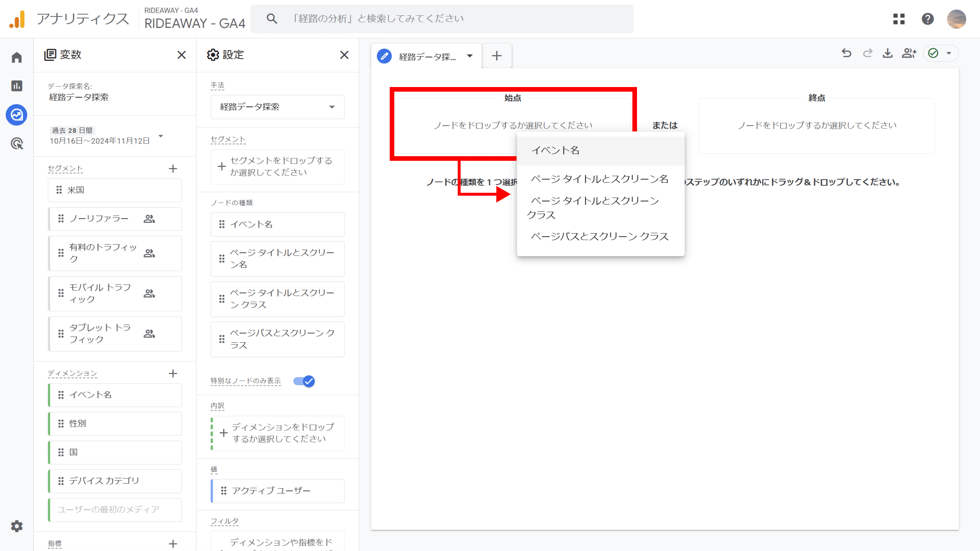Viewport: 980px width, 551px height.
Task: Click the pencil icon on exploration tab
Action: click(384, 56)
